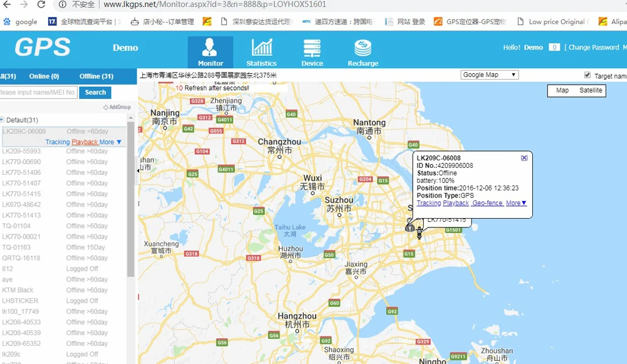Image resolution: width=627 pixels, height=364 pixels.
Task: Open the Device server icon
Action: pyautogui.click(x=312, y=48)
